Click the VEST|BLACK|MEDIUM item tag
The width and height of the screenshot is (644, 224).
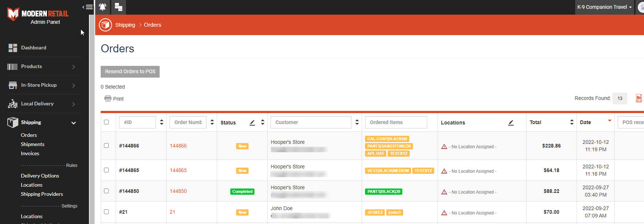coord(388,171)
